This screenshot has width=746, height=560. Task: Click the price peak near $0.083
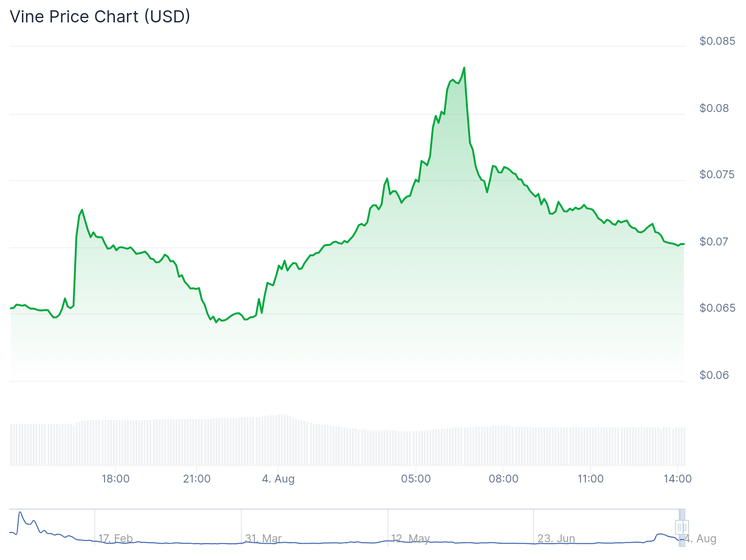pos(464,68)
